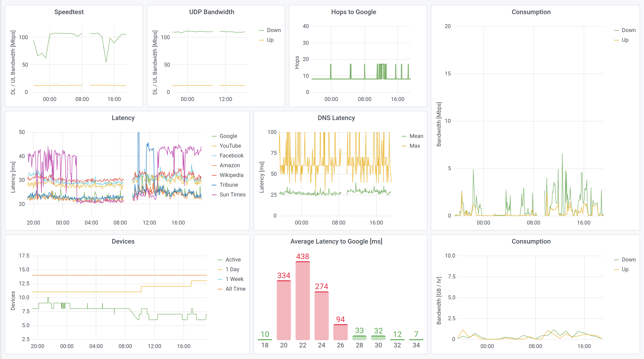Hide the Facebook latency series
This screenshot has height=359, width=644.
tap(232, 155)
